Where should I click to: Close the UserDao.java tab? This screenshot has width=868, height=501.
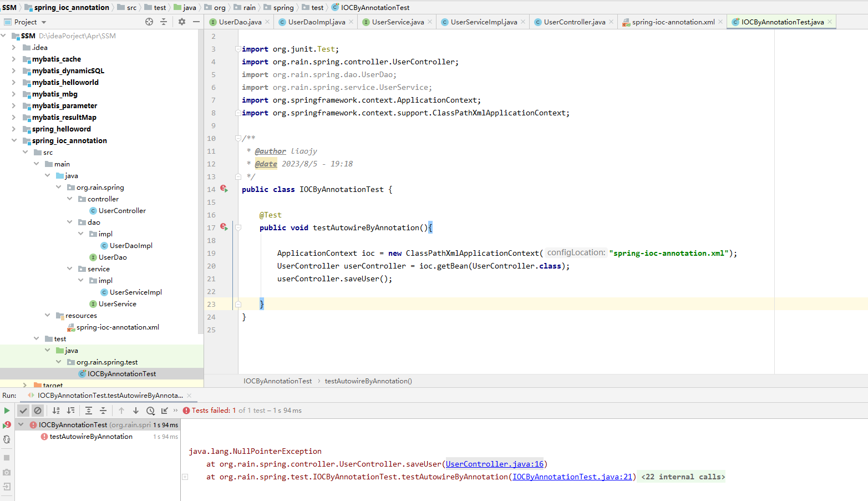coord(267,22)
